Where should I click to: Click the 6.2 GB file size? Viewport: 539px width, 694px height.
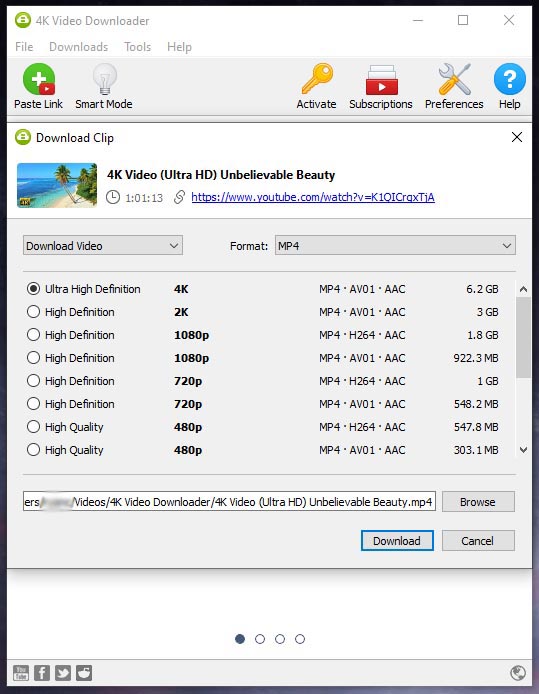coord(482,289)
